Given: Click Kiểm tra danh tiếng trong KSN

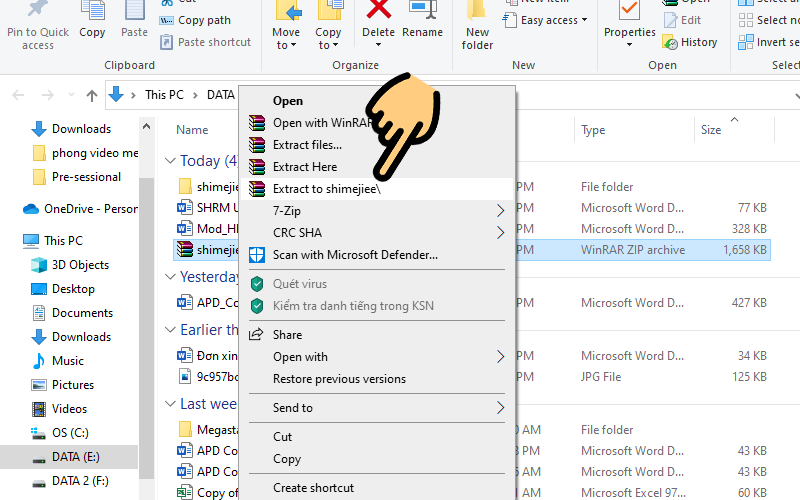Looking at the screenshot, I should click(x=377, y=306).
